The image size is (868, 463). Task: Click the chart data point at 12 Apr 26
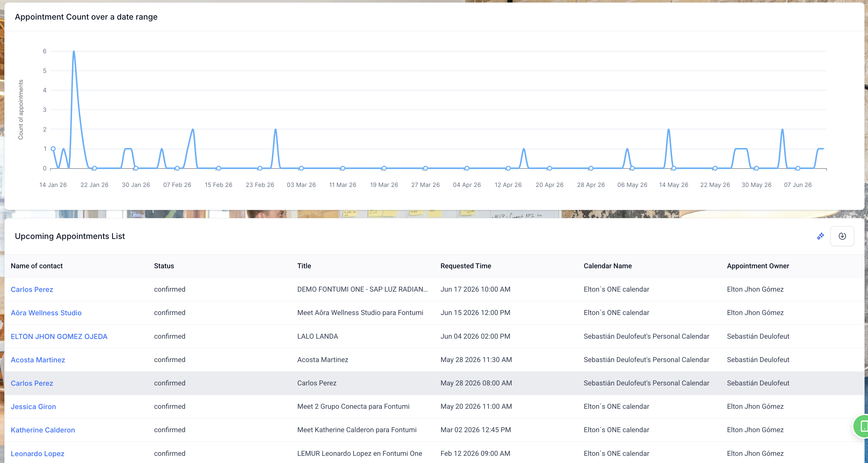[508, 168]
